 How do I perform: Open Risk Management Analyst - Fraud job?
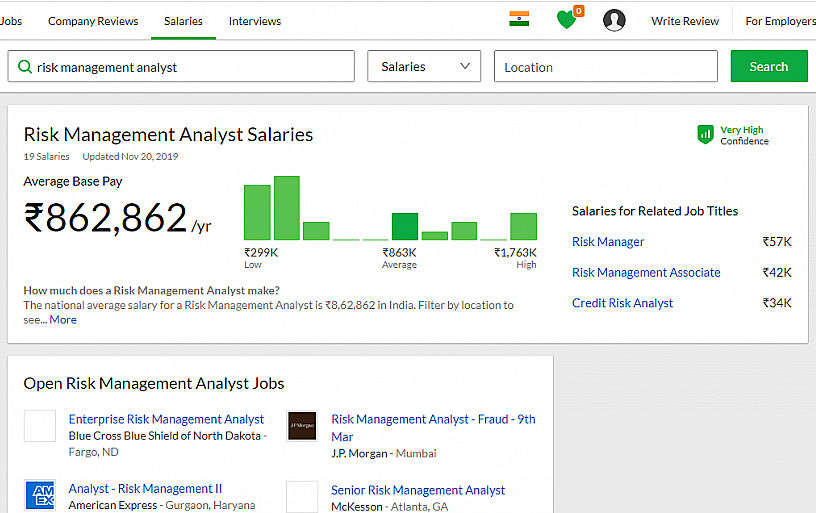coord(433,428)
